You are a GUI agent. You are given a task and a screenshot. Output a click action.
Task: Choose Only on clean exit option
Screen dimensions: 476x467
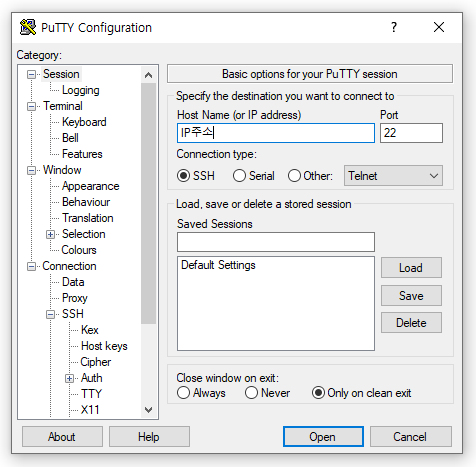[318, 393]
